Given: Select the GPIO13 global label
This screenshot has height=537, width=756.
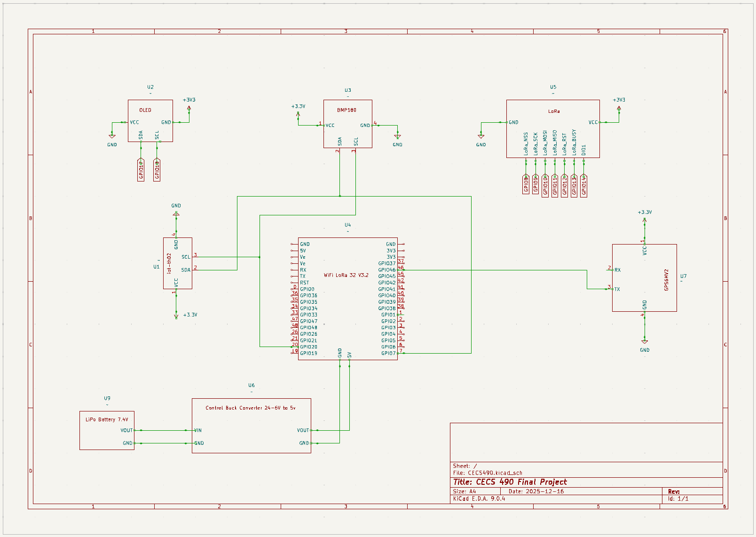Looking at the screenshot, I should (574, 186).
